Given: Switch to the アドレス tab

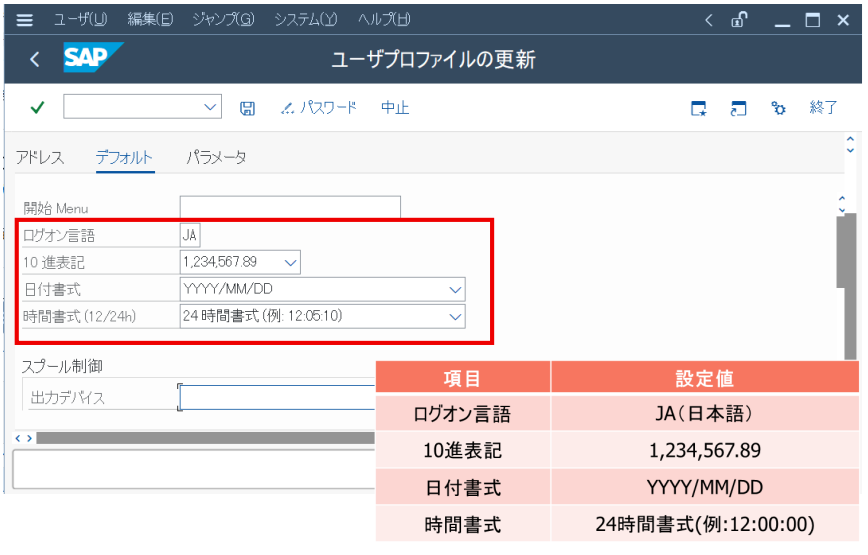Looking at the screenshot, I should click(x=40, y=158).
